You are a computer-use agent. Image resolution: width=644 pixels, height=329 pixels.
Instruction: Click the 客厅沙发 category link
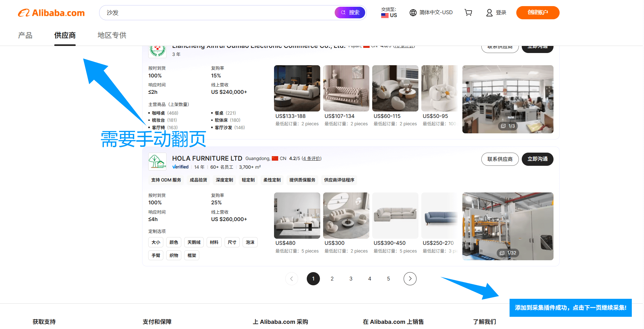pos(223,128)
